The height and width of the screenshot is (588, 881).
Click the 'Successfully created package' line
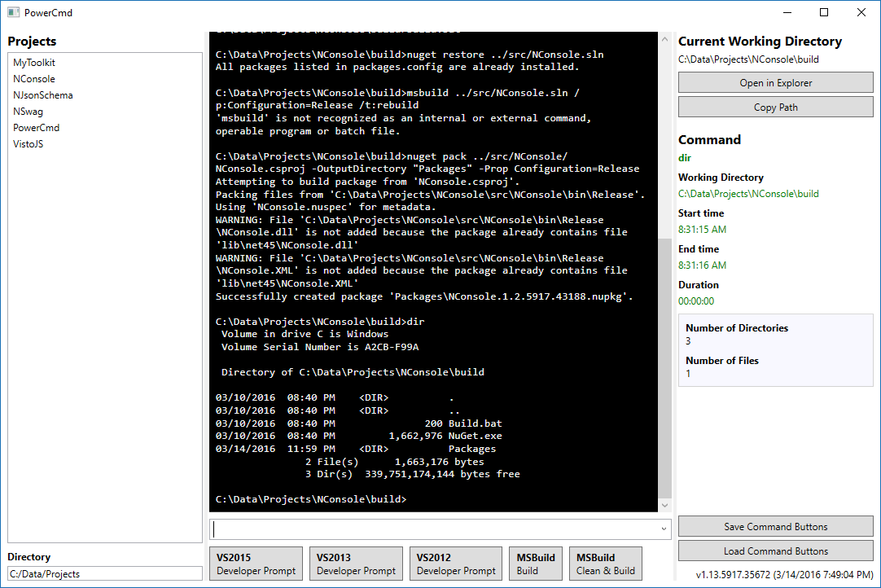424,296
